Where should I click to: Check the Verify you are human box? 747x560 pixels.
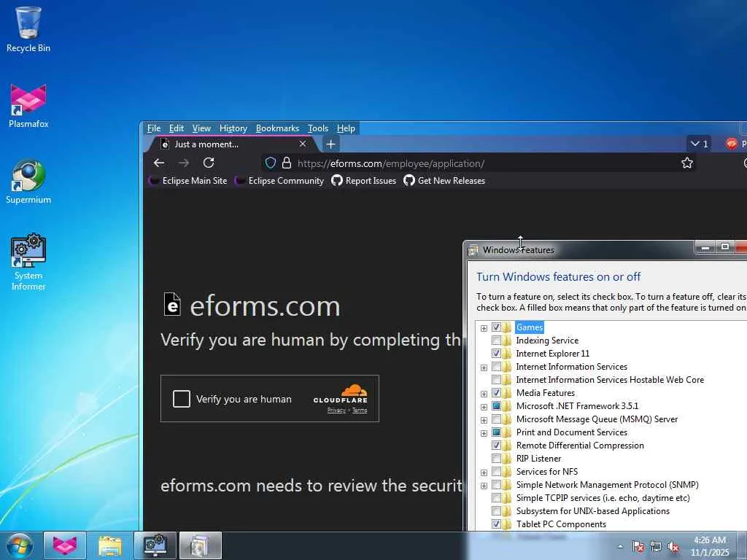(182, 399)
